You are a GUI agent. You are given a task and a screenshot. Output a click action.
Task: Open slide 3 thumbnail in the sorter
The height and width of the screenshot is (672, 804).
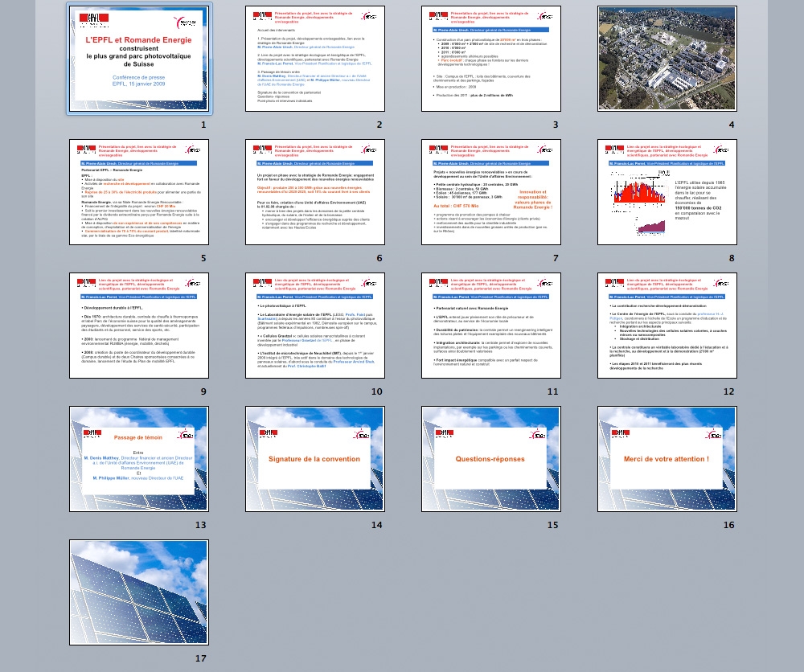(x=491, y=59)
